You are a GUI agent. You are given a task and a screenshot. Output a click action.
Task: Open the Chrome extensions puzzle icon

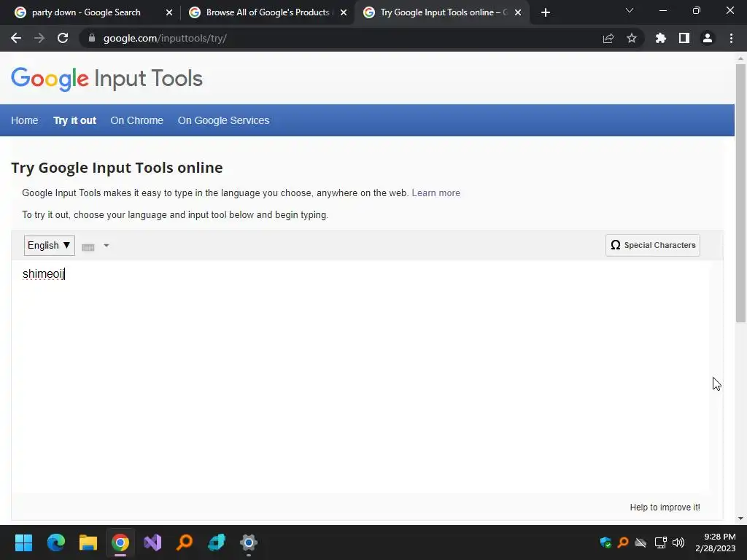coord(661,38)
